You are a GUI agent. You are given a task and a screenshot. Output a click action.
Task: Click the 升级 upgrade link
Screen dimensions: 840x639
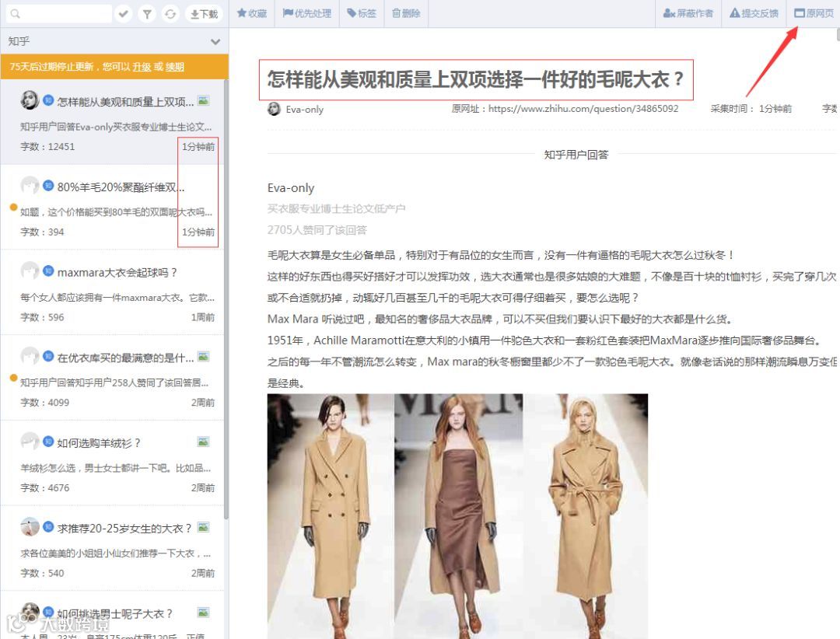pos(142,67)
